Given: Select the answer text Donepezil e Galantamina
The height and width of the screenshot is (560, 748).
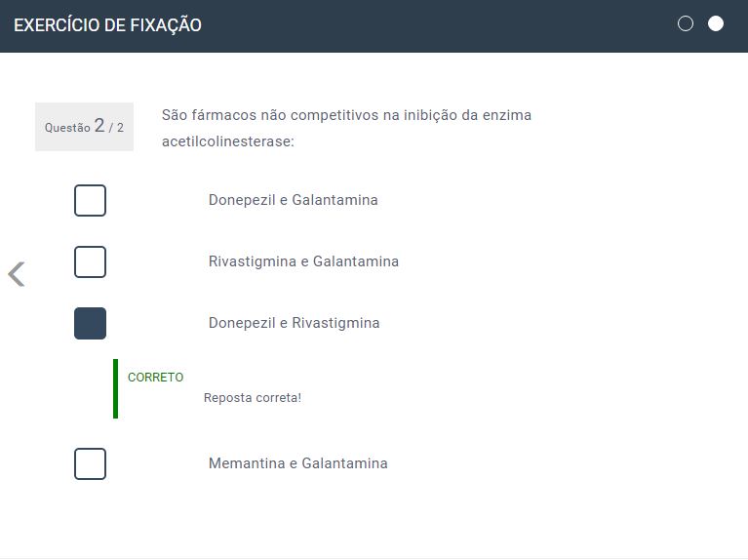Looking at the screenshot, I should 293,200.
